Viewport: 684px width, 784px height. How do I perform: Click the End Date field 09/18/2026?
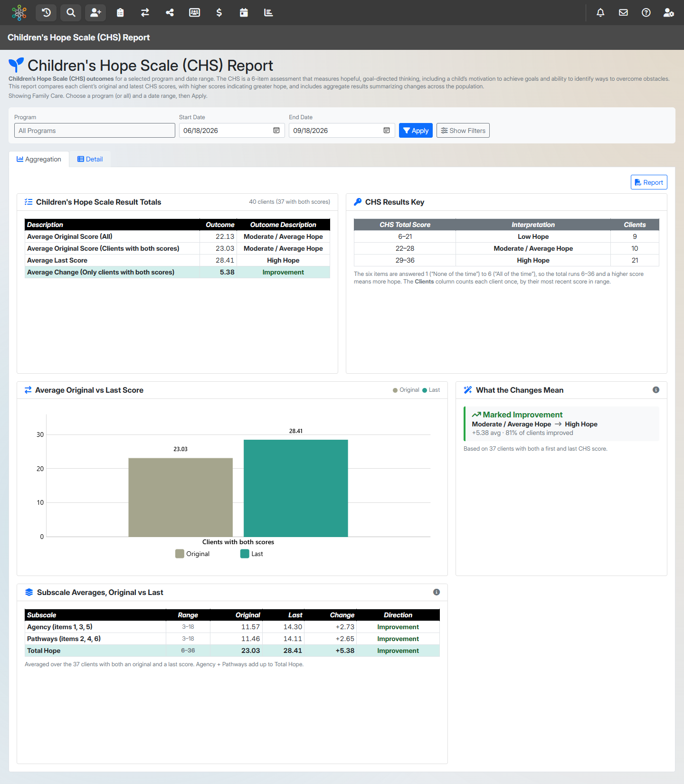pos(342,131)
